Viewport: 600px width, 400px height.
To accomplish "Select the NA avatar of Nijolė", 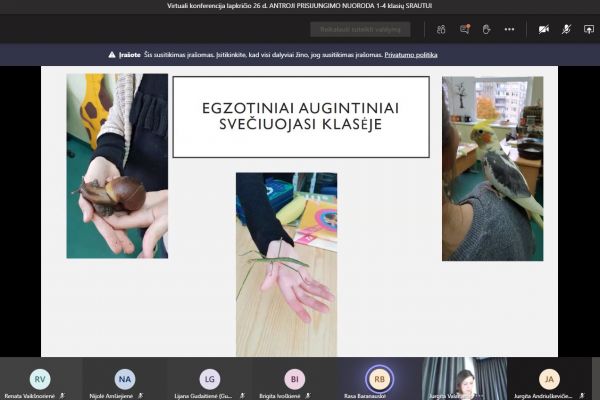I will [x=125, y=379].
